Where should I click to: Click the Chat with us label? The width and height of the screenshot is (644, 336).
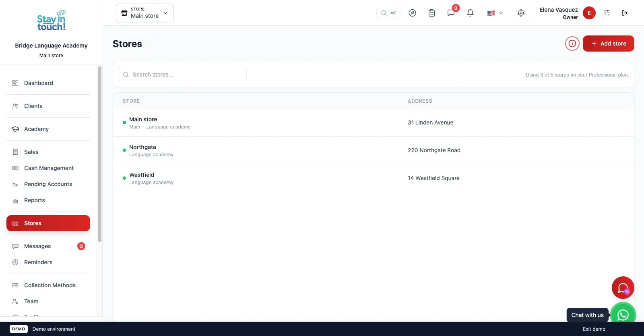pyautogui.click(x=588, y=315)
